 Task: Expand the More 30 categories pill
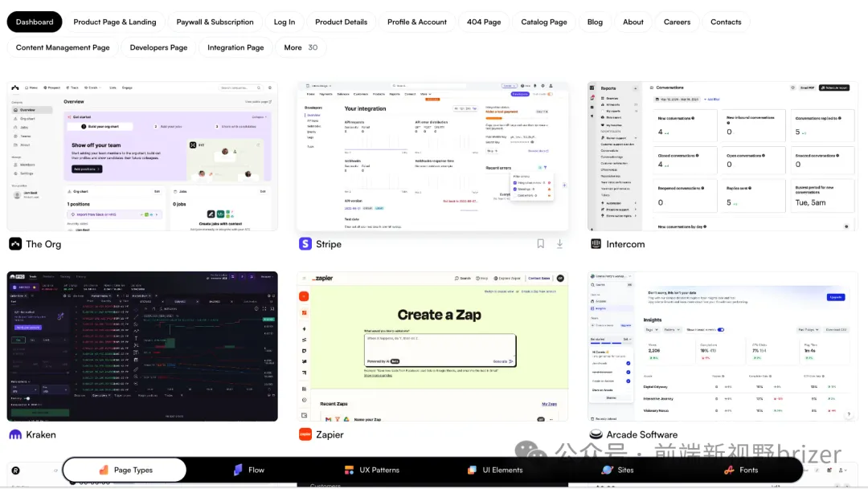point(301,47)
